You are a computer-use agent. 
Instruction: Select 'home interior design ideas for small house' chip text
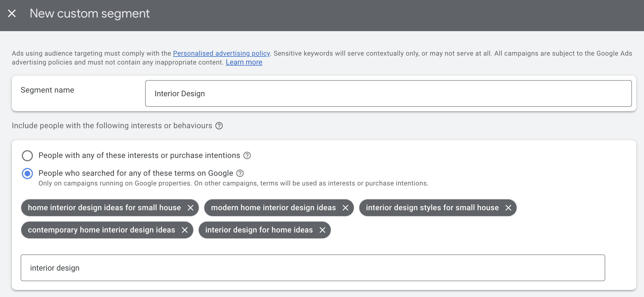[104, 208]
